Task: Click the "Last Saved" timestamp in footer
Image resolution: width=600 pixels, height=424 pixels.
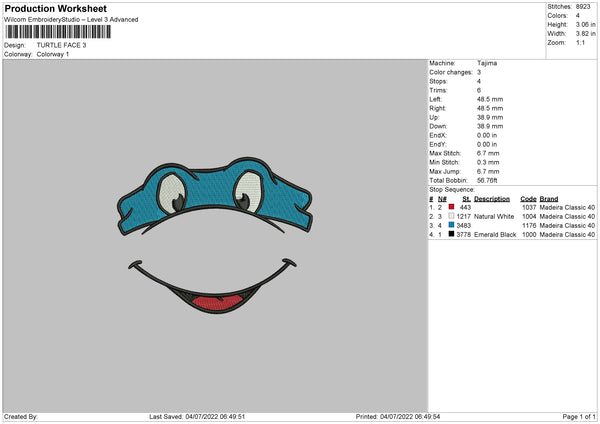Action: click(x=197, y=416)
